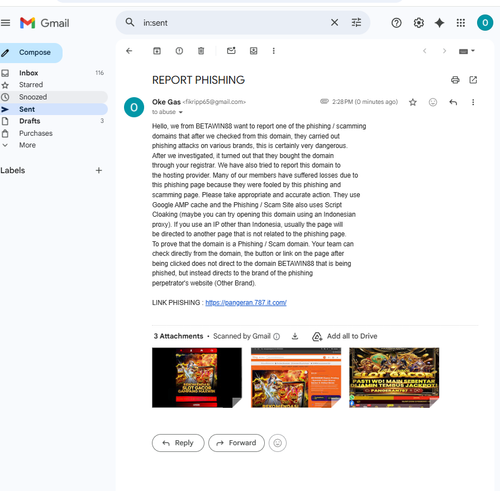This screenshot has height=491, width=500.
Task: Open the Support help icon
Action: (396, 23)
